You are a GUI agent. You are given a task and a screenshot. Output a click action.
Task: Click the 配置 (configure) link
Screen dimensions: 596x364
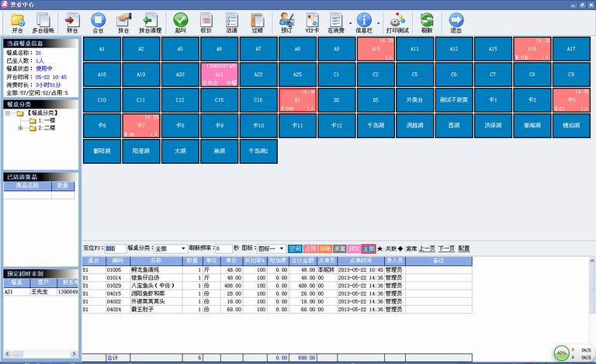point(464,248)
